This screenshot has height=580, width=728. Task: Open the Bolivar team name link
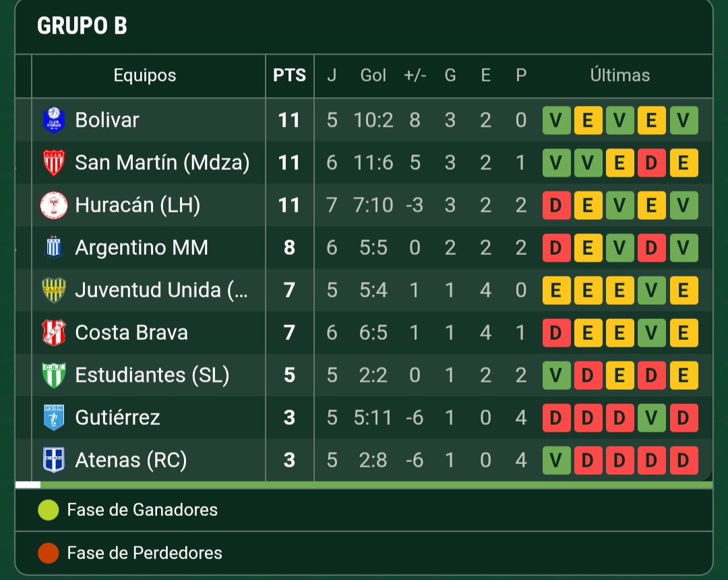(107, 120)
